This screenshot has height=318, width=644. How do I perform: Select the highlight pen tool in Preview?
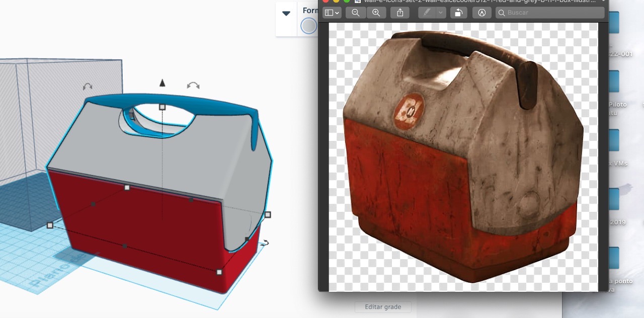click(427, 13)
